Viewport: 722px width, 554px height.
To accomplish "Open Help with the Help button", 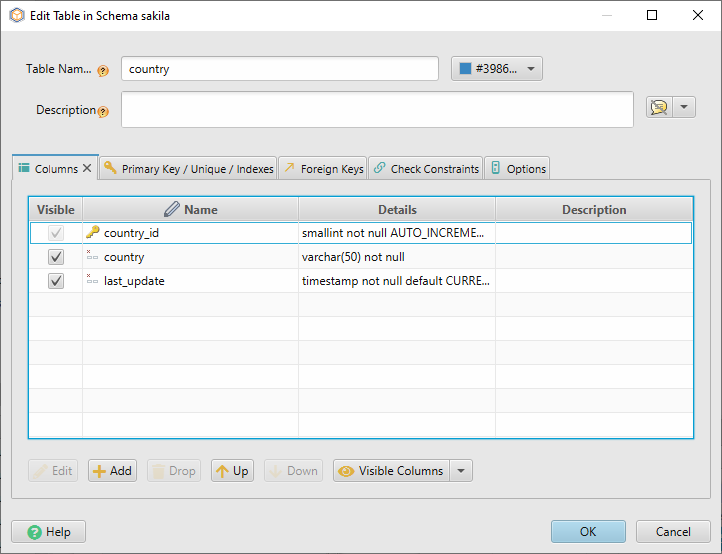I will click(48, 531).
